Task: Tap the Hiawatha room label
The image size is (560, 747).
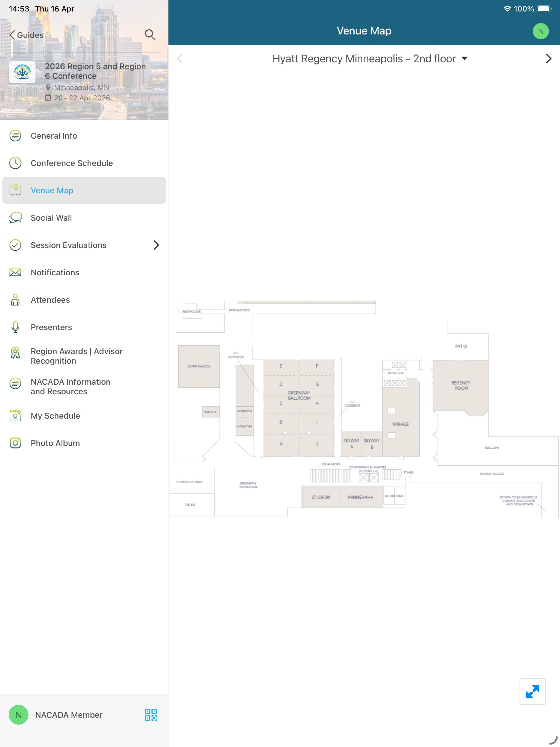Action: [244, 427]
